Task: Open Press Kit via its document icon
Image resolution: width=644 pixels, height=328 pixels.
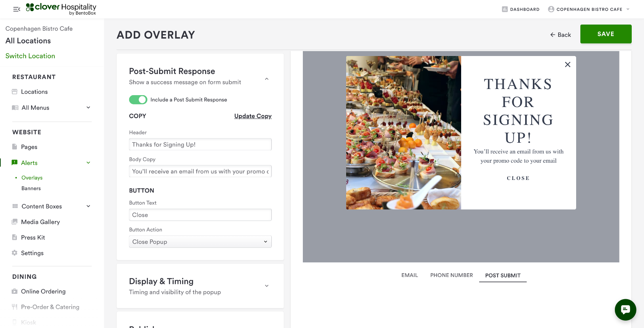Action: pos(15,237)
